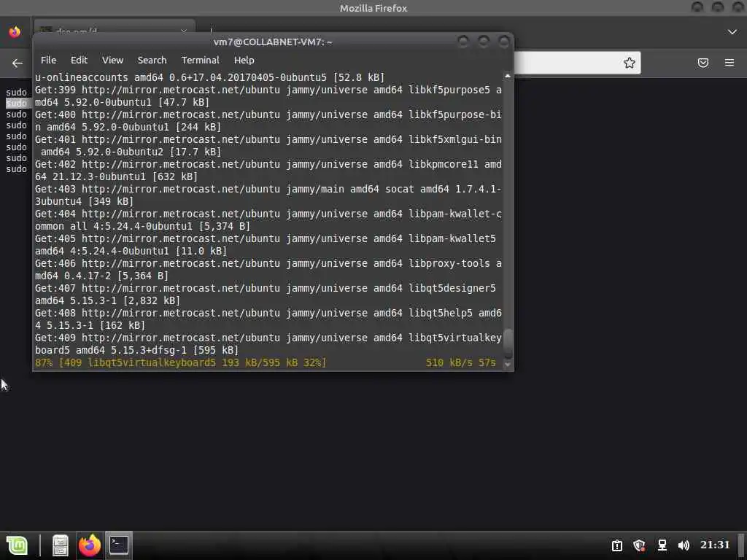Click Firefox View icon at tab bar
Screen dimensions: 747x560
pyautogui.click(x=15, y=32)
